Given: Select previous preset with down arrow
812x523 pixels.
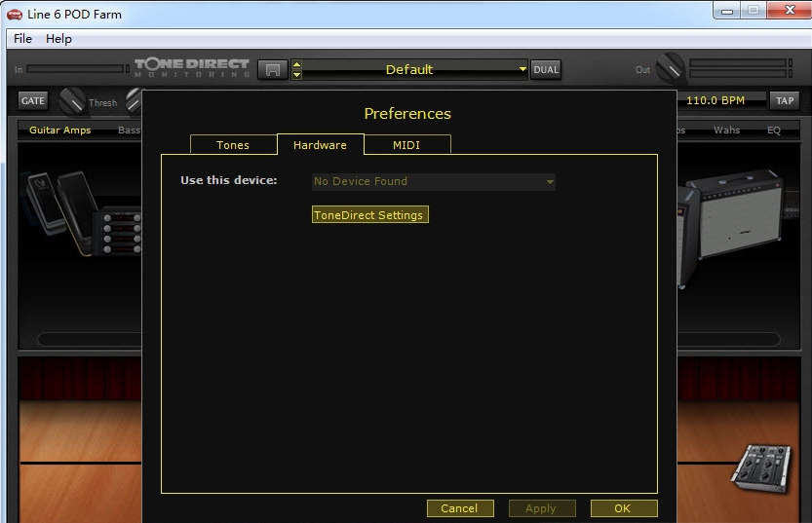Looking at the screenshot, I should pyautogui.click(x=296, y=74).
